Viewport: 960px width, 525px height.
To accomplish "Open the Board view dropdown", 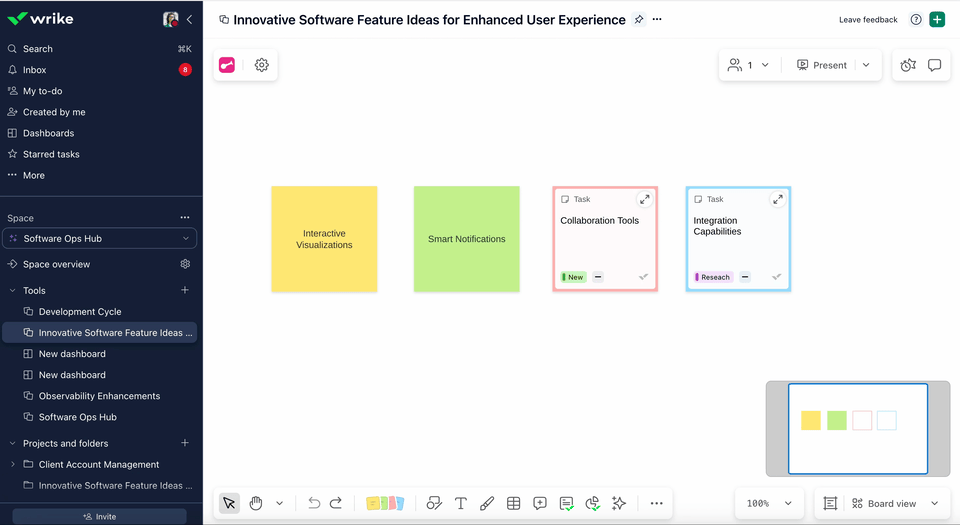I will tap(895, 503).
